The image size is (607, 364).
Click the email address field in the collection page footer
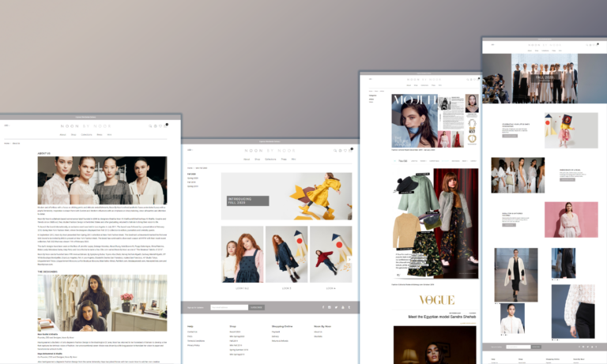(229, 307)
